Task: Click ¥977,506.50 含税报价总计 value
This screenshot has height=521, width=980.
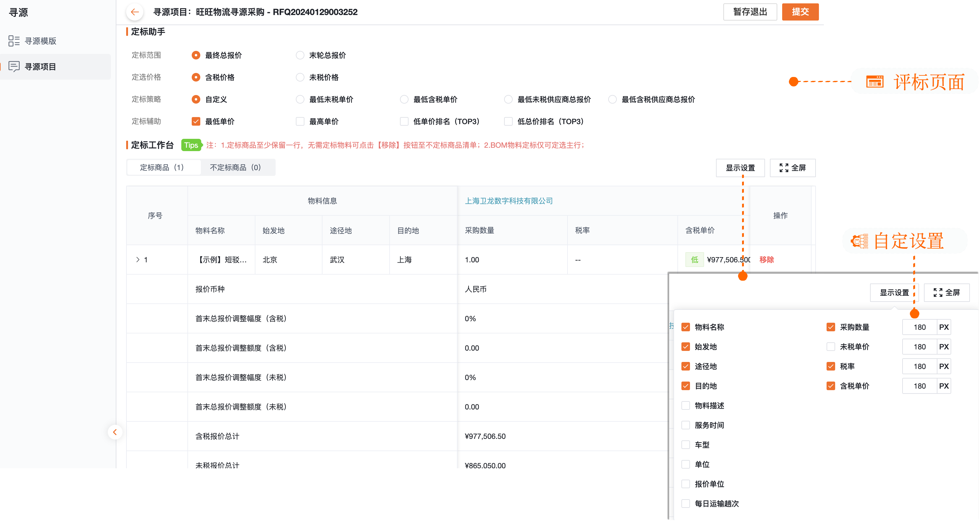Action: [x=485, y=436]
